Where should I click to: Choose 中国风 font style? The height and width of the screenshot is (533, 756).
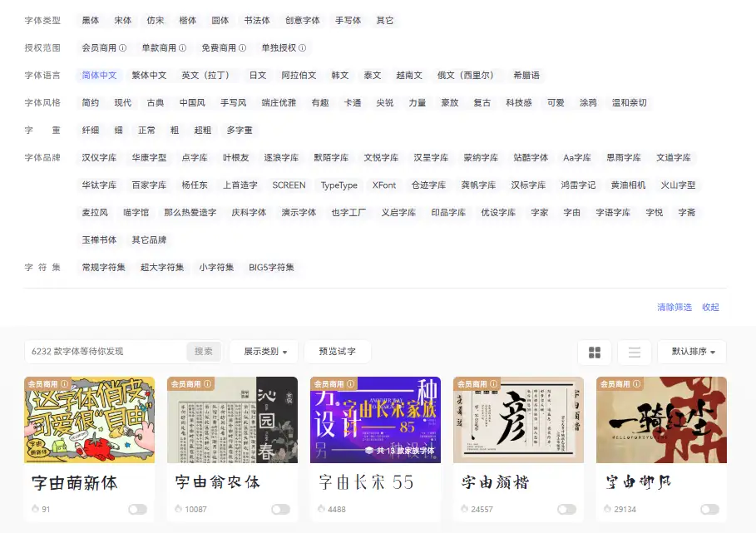pyautogui.click(x=192, y=102)
